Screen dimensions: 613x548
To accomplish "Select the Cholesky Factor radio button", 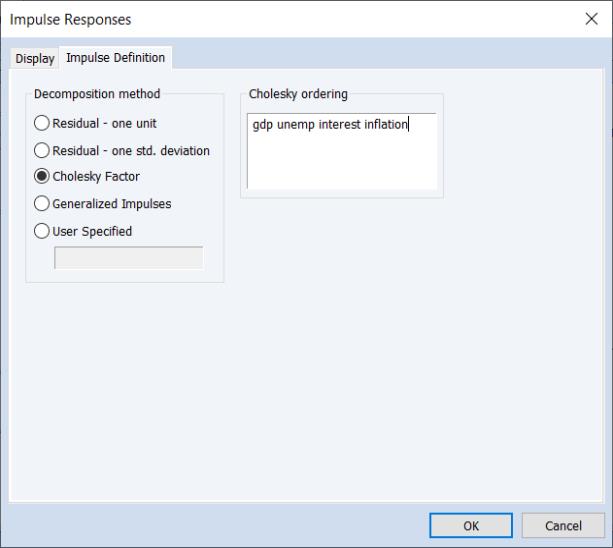I will [42, 177].
